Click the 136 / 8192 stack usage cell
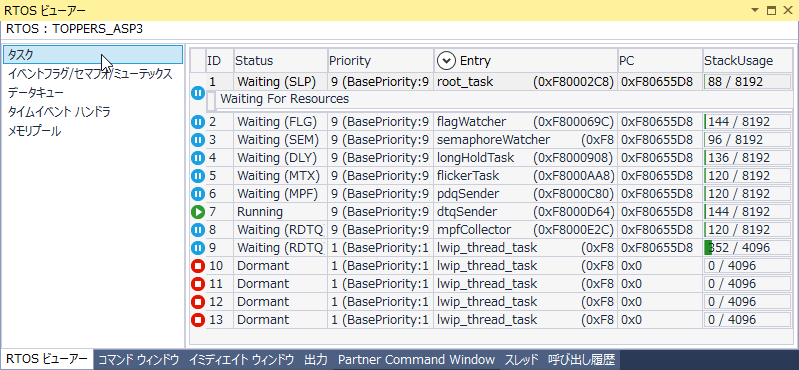The height and width of the screenshot is (370, 799). tap(748, 158)
